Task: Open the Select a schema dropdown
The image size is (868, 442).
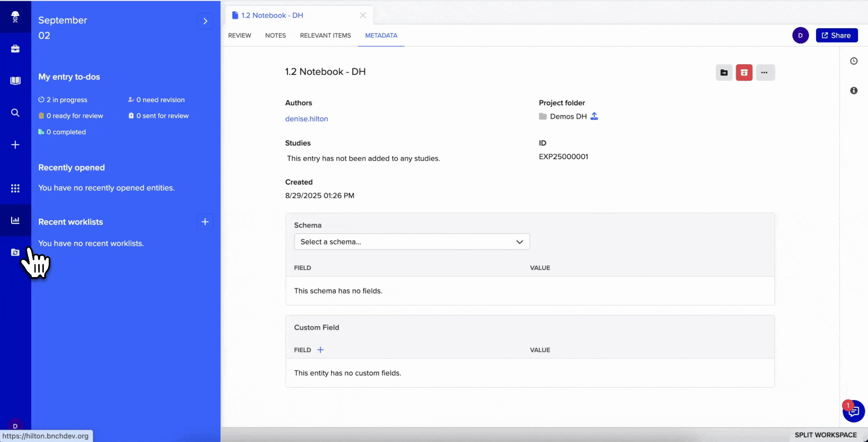Action: click(x=411, y=241)
